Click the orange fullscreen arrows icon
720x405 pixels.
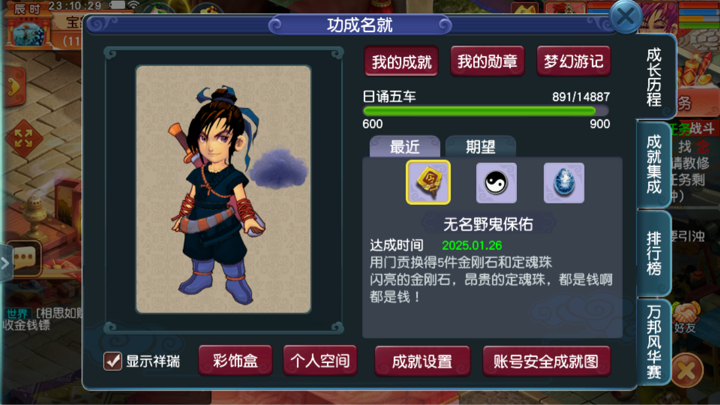(23, 138)
